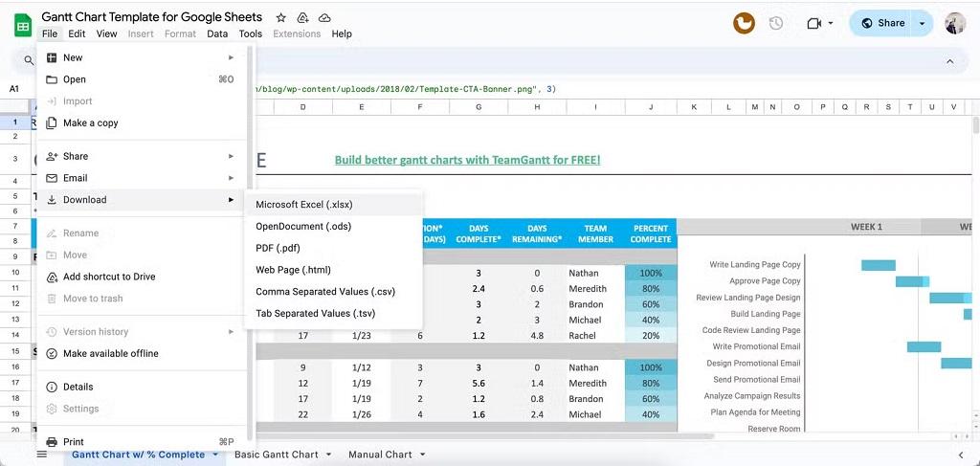The height and width of the screenshot is (466, 980).
Task: Open the account profile avatar
Action: 955,23
